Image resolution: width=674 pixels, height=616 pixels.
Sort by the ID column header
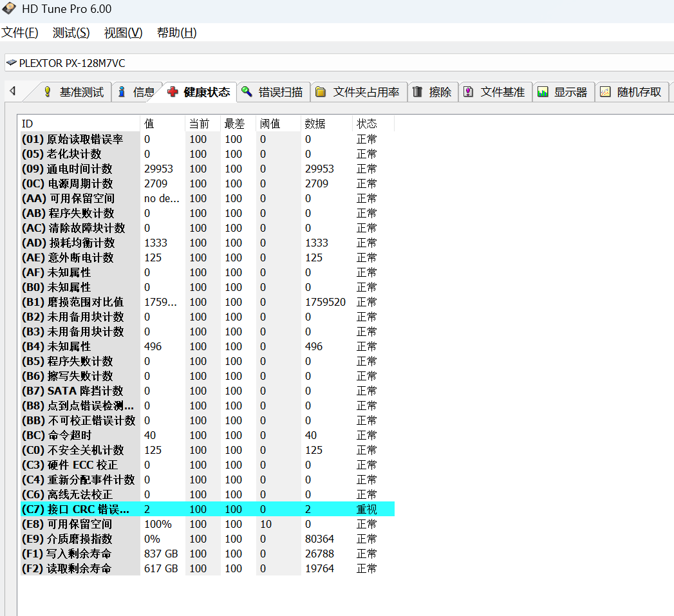[80, 124]
